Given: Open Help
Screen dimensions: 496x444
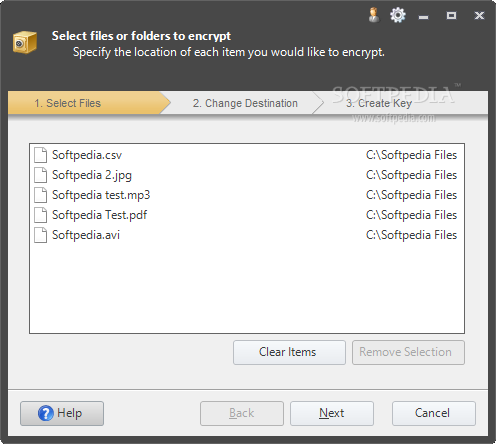Looking at the screenshot, I should 62,413.
